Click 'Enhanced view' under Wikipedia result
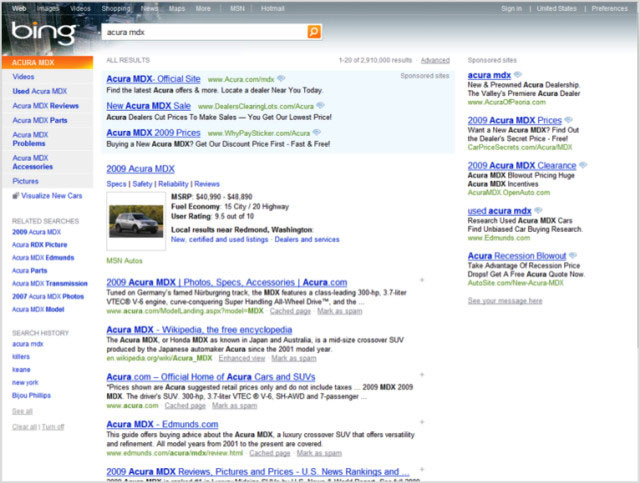 click(x=242, y=358)
